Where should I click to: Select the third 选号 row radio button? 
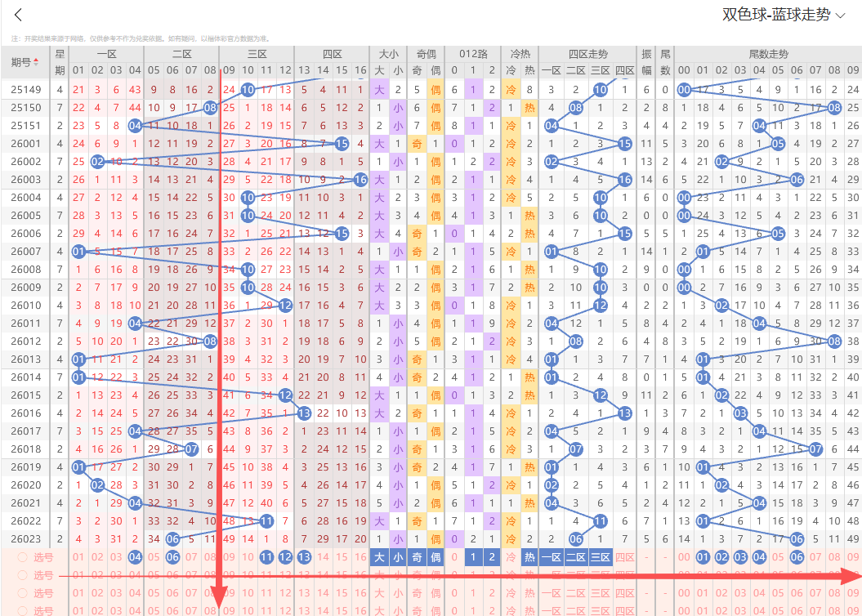[22, 593]
